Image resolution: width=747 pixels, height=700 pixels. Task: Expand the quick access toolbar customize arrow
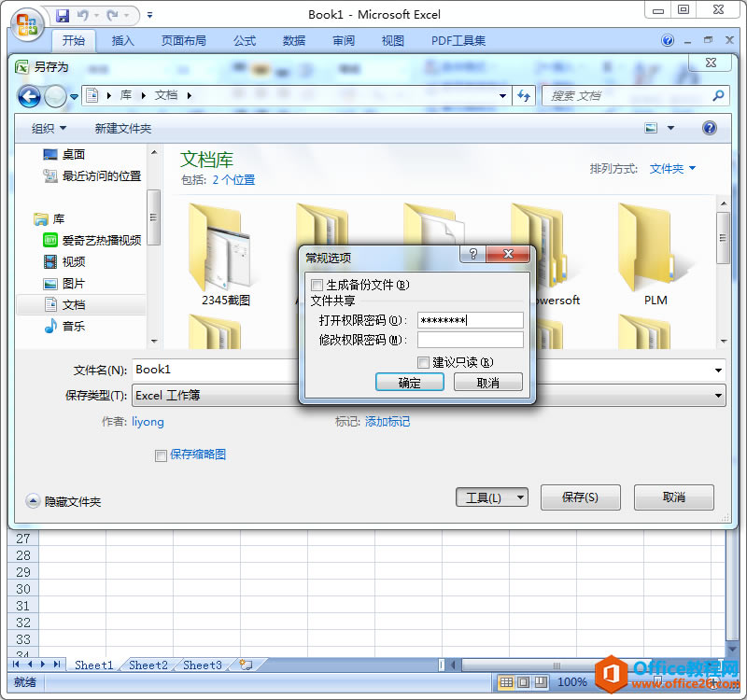[149, 16]
